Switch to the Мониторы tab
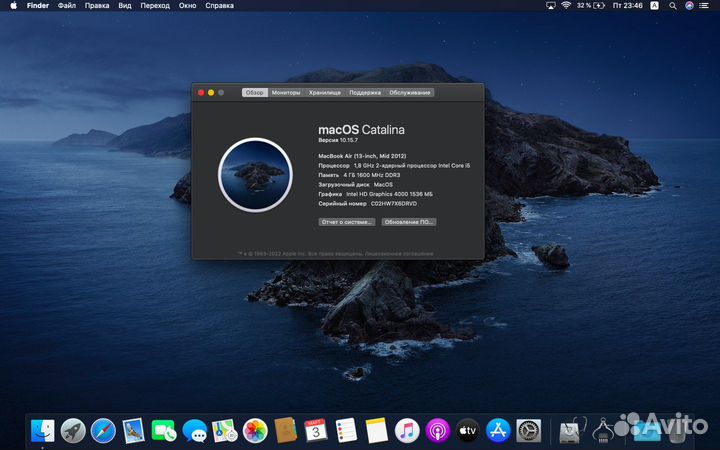This screenshot has width=720, height=450. [x=286, y=92]
